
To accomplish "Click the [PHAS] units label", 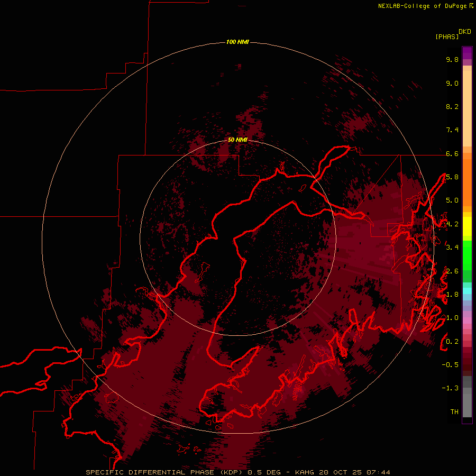I will (x=447, y=37).
